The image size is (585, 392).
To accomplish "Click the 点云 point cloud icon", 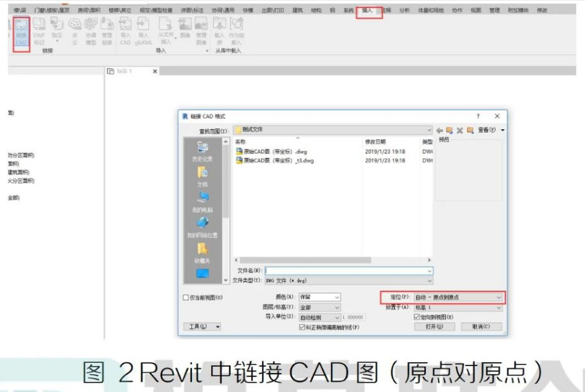I will click(75, 31).
